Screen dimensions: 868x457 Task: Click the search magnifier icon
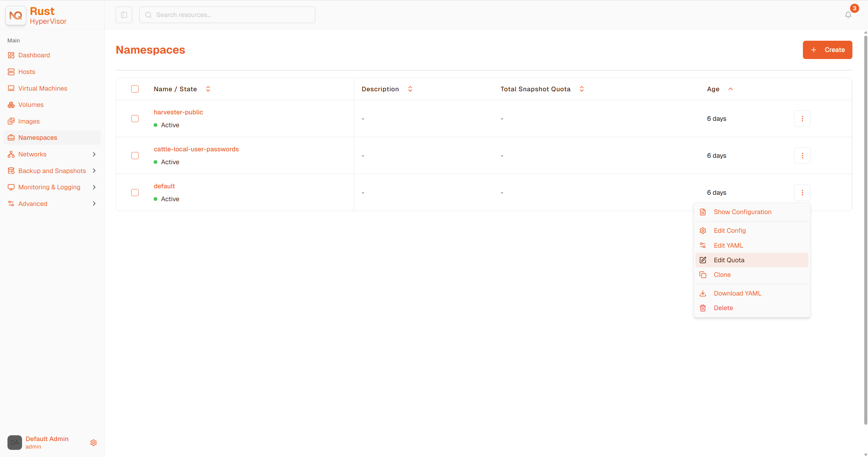click(148, 15)
